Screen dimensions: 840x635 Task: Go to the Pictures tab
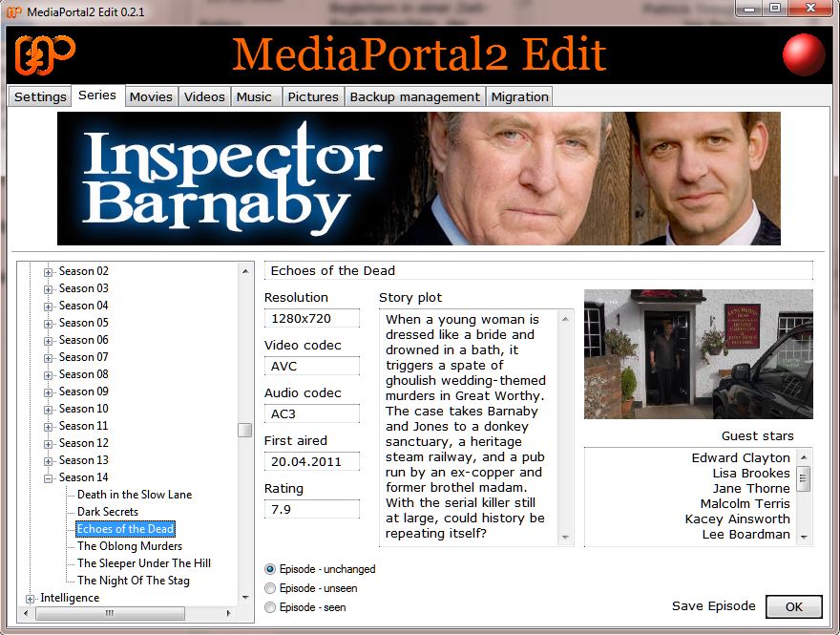coord(313,96)
